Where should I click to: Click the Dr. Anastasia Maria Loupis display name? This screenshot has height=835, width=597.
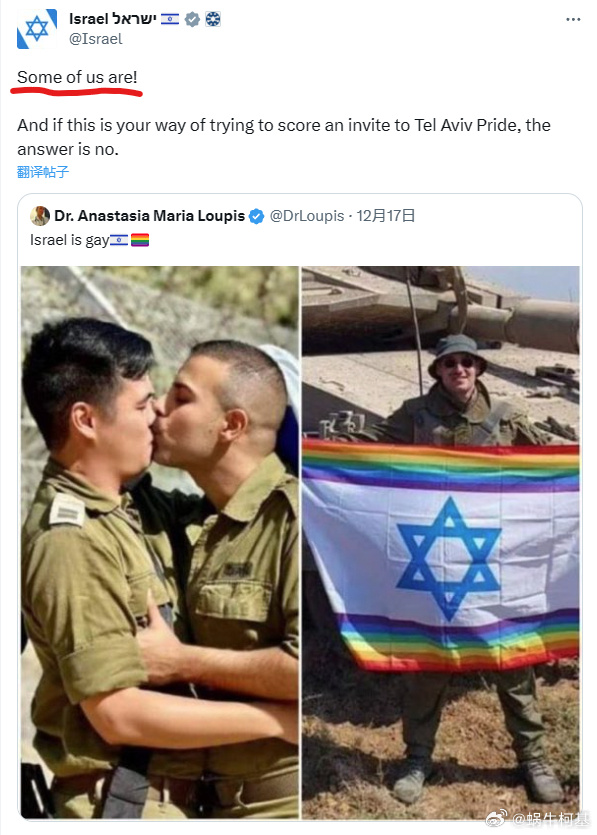[149, 216]
